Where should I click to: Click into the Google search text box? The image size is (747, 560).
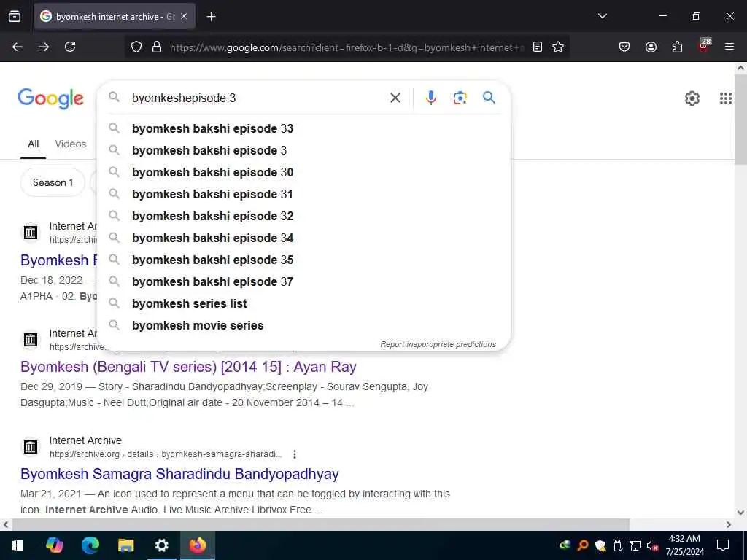(x=258, y=98)
